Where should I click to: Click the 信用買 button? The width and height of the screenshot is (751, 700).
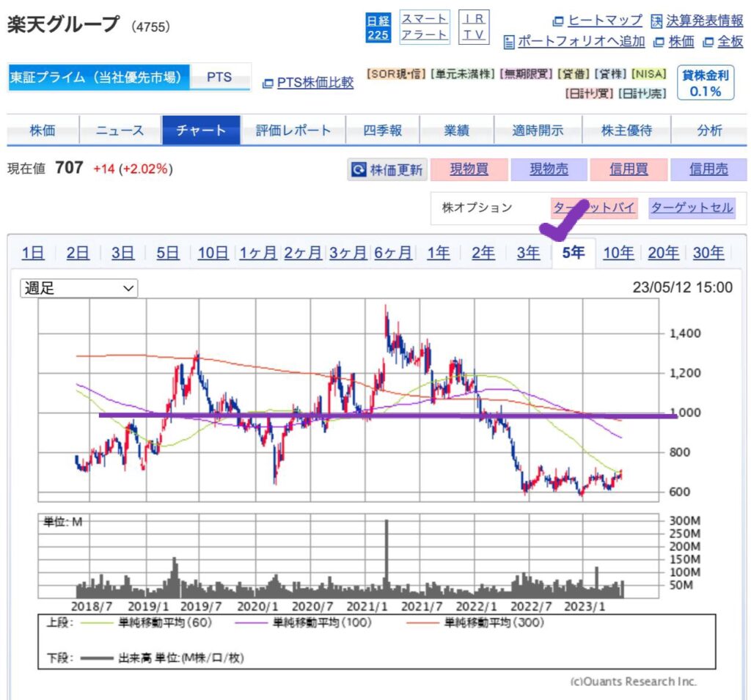(629, 169)
